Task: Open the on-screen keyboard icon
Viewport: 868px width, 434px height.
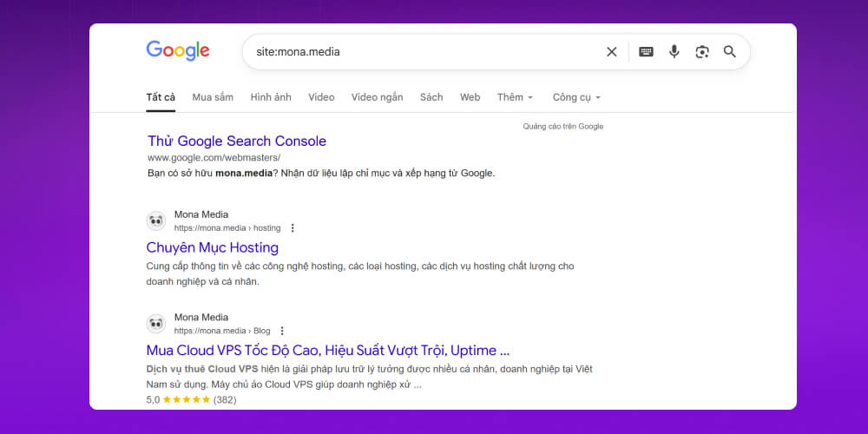Action: click(x=646, y=52)
